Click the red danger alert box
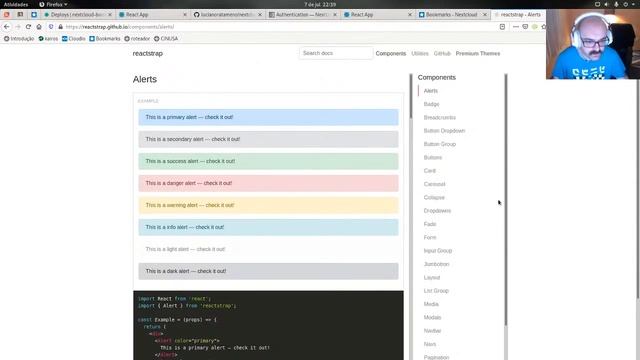Screen dimensions: 640x360 [x=268, y=183]
